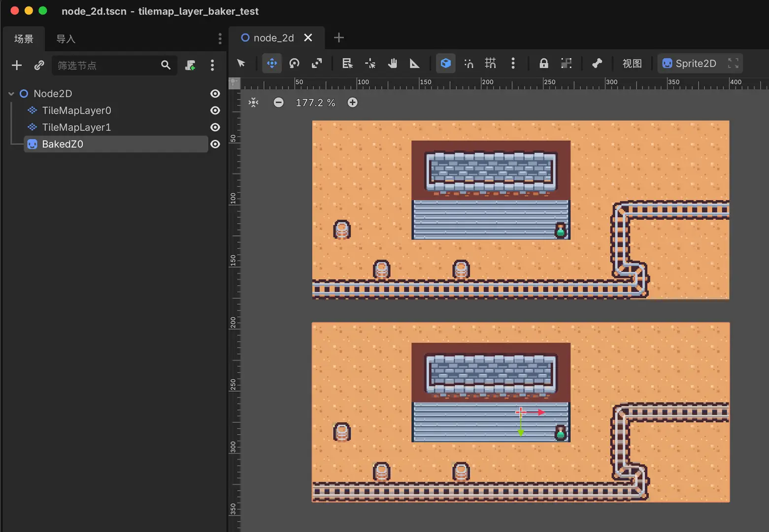Hide the TileMapLayer1 layer
769x532 pixels.
pos(215,127)
